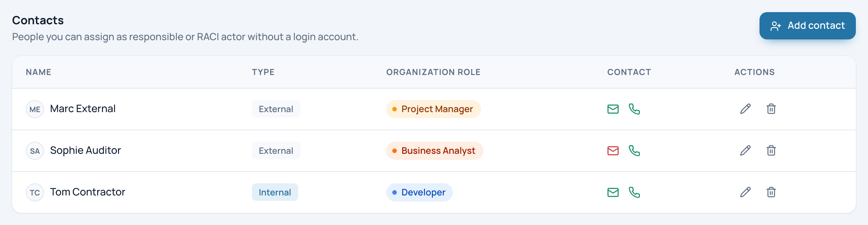Click the SA avatar badge
The image size is (868, 225).
pos(35,151)
